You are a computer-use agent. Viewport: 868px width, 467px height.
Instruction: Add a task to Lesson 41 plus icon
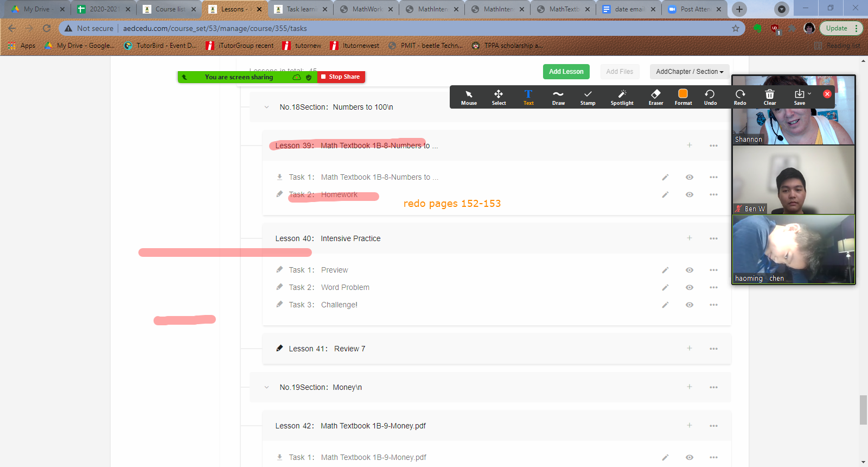pyautogui.click(x=690, y=348)
